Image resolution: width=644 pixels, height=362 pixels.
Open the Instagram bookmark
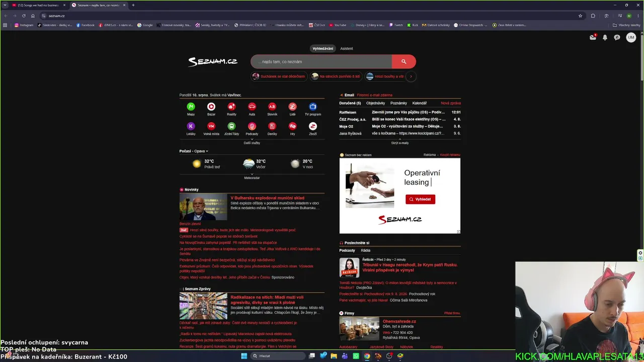click(24, 25)
